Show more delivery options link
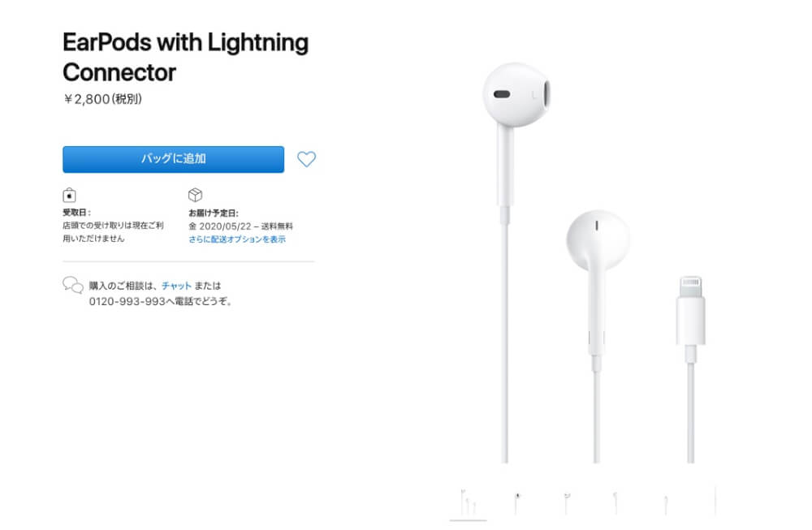The width and height of the screenshot is (812, 530). [x=237, y=239]
